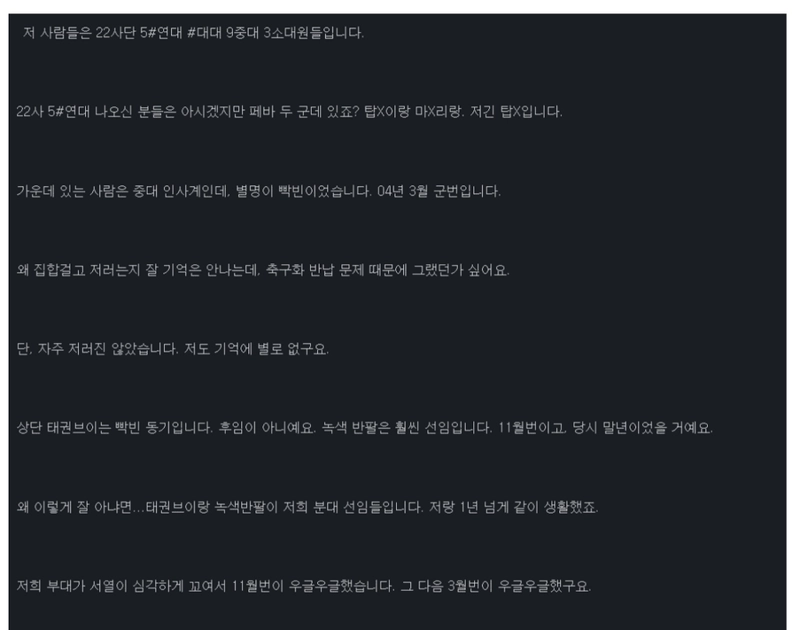This screenshot has height=630, width=800.
Task: Click the sentence '상단 태권브이는 빡빈 동기입니다.'
Action: click(115, 427)
